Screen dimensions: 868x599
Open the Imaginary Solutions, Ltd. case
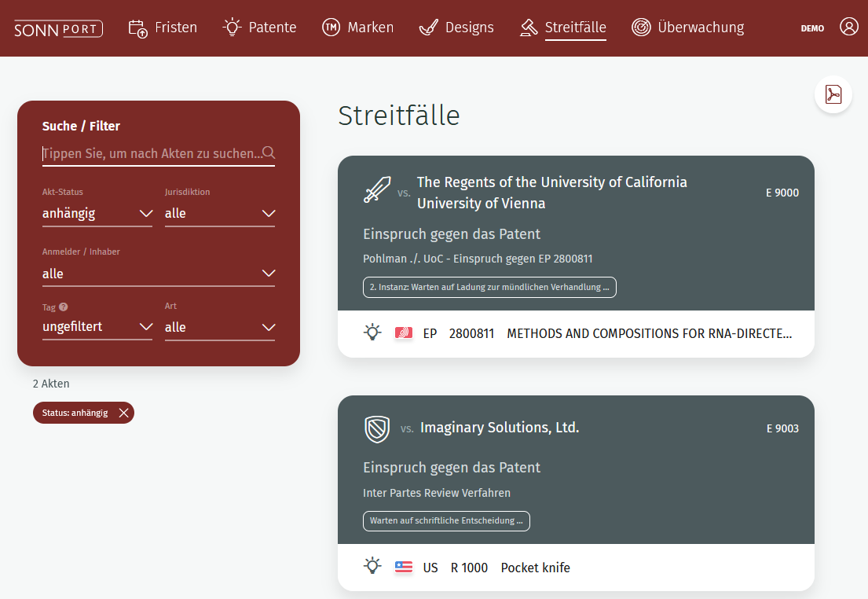point(500,428)
